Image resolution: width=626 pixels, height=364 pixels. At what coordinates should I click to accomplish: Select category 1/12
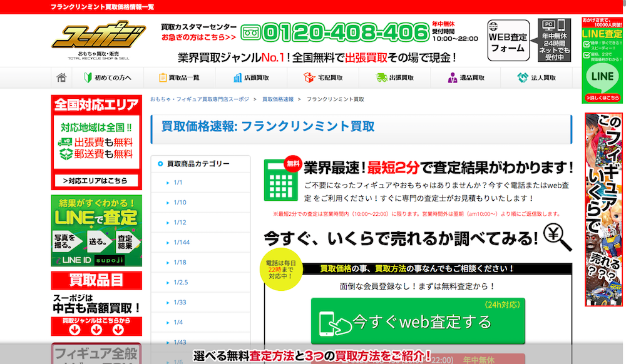point(180,223)
